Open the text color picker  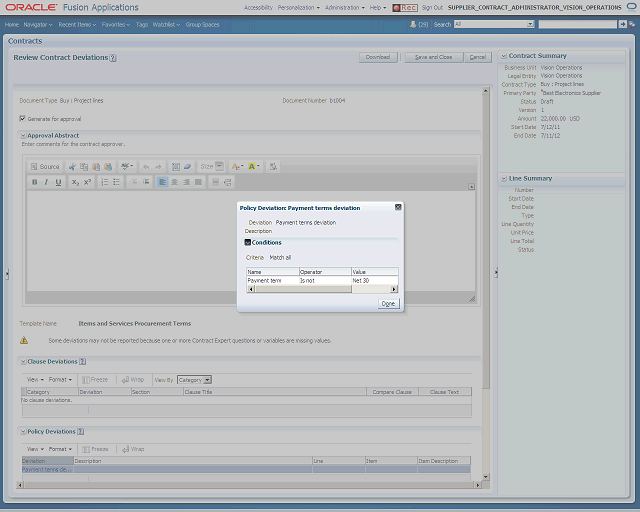(x=237, y=167)
